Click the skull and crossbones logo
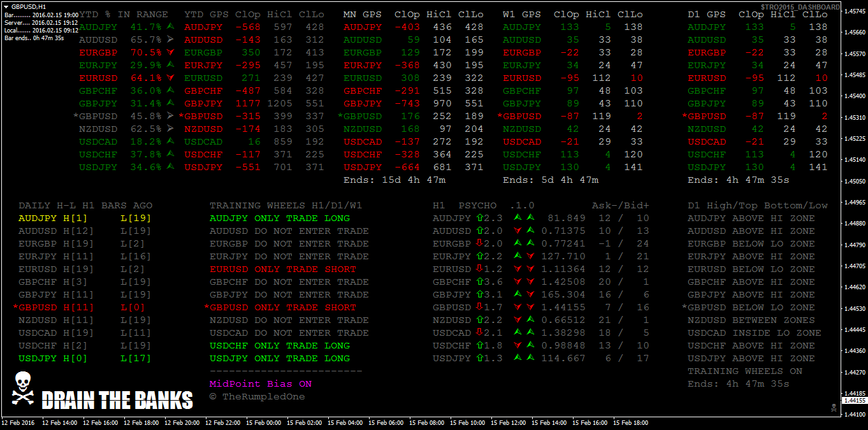Image resolution: width=868 pixels, height=430 pixels. tap(23, 389)
